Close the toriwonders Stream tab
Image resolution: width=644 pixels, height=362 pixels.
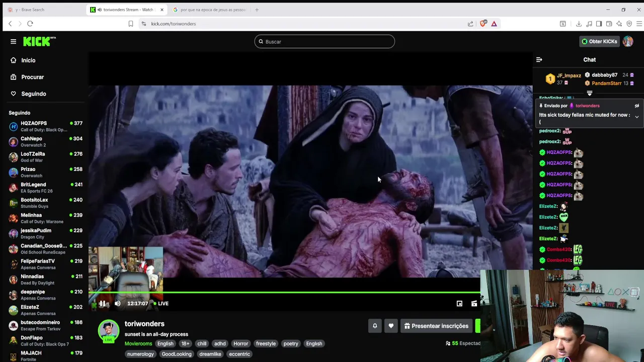coord(162,10)
